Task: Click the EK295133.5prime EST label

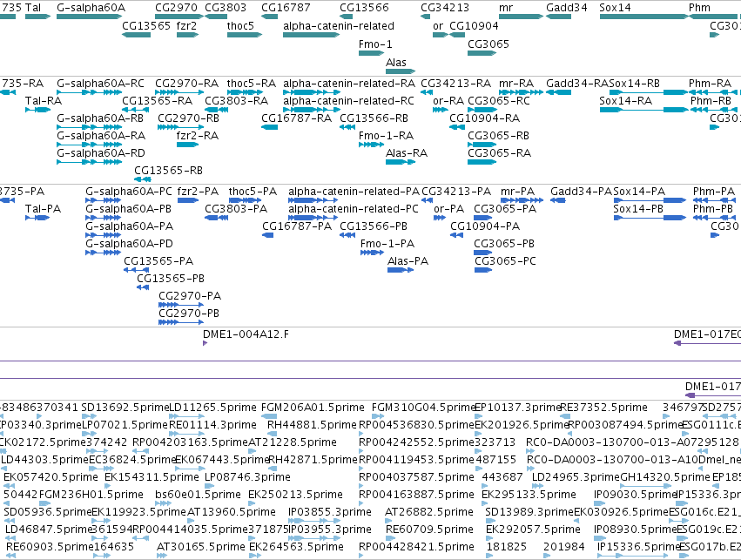Action: 529,496
